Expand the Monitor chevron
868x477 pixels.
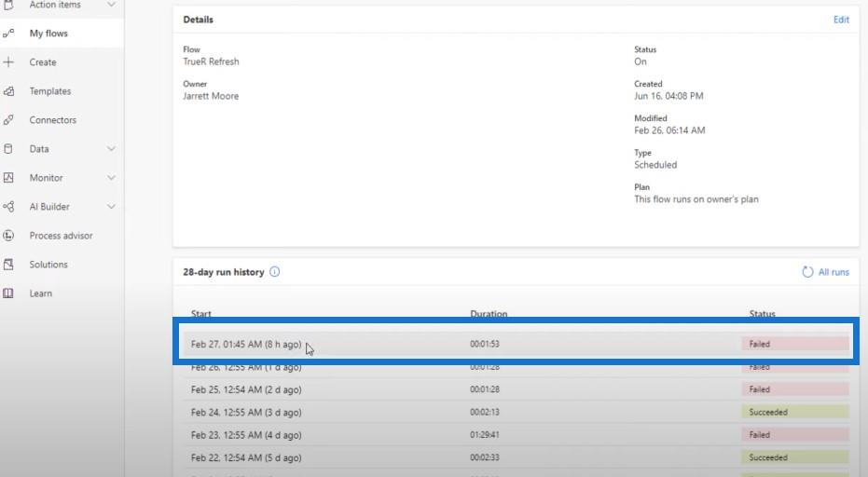click(111, 178)
